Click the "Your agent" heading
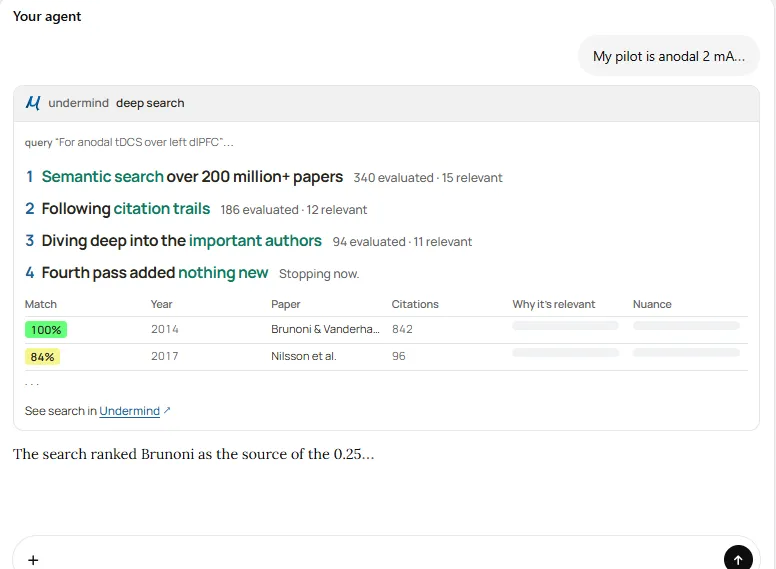 [x=47, y=16]
